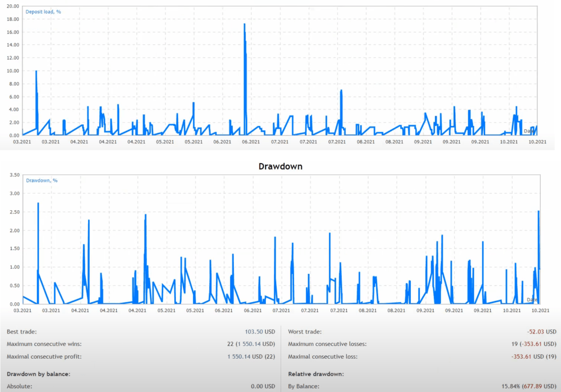
Task: Click the 7% spike near 07.2021 in Deposit load chart
Action: pyautogui.click(x=341, y=91)
